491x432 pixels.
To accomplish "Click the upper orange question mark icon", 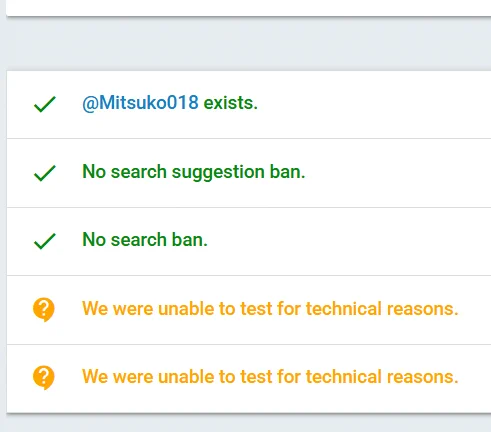I will (x=44, y=309).
